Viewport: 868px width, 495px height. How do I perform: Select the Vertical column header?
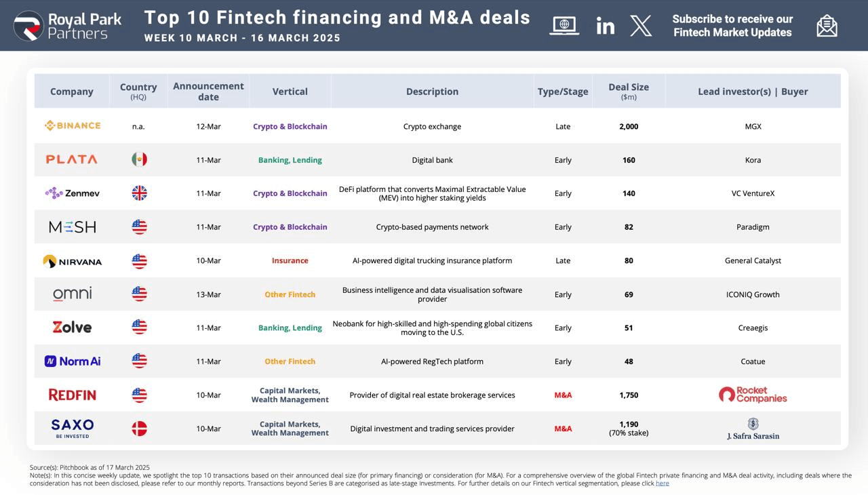pos(290,92)
